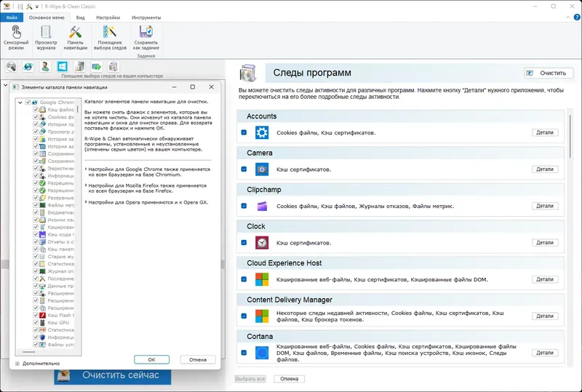
Task: Uncheck the Cloud Experience Host checkbox
Action: click(244, 279)
